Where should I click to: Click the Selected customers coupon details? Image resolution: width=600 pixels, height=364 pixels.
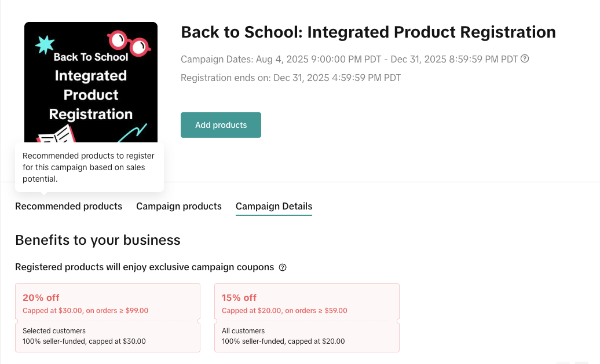pyautogui.click(x=84, y=336)
